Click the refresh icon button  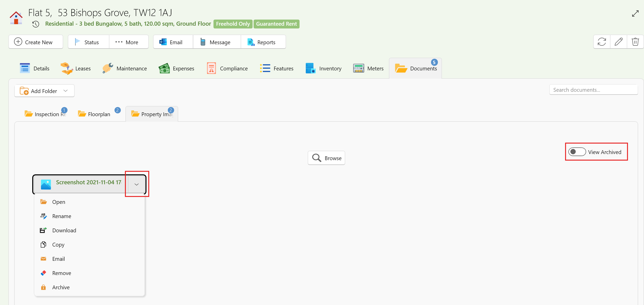click(602, 42)
